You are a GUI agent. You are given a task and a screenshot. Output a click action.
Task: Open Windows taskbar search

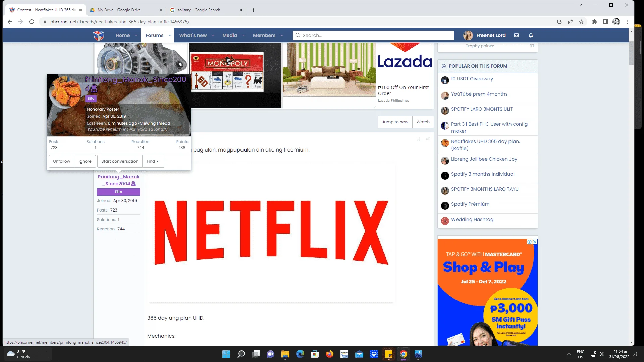tap(241, 354)
